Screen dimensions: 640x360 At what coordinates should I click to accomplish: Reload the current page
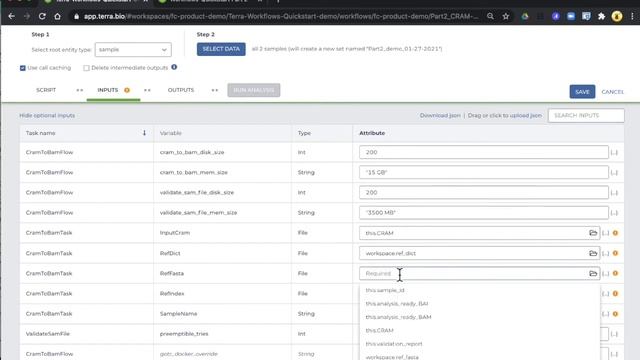point(42,16)
